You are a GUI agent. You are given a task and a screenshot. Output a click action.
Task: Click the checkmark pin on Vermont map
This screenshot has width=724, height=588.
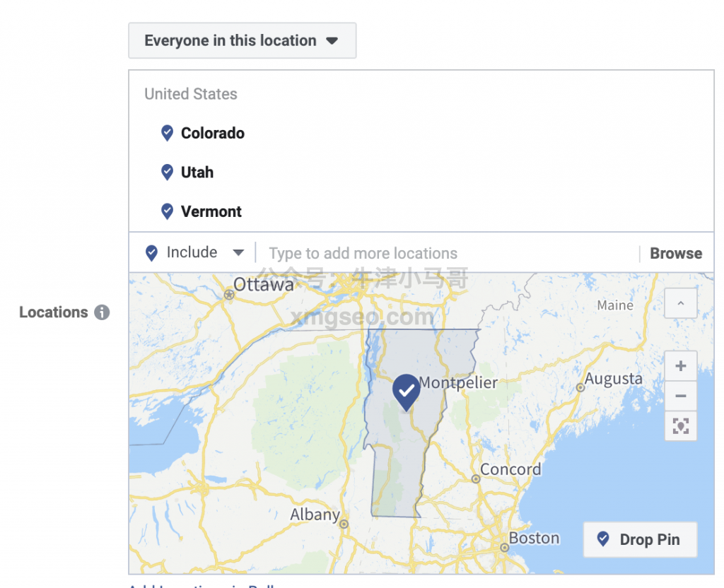click(x=406, y=391)
